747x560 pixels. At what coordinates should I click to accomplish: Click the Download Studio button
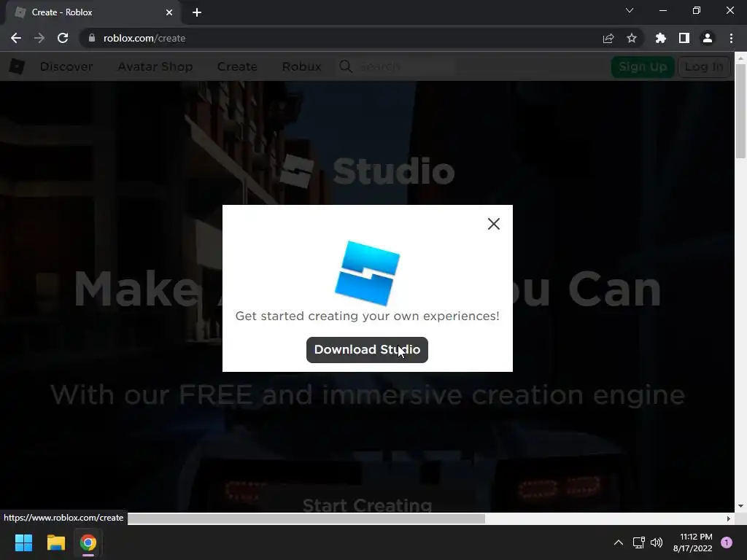367,350
